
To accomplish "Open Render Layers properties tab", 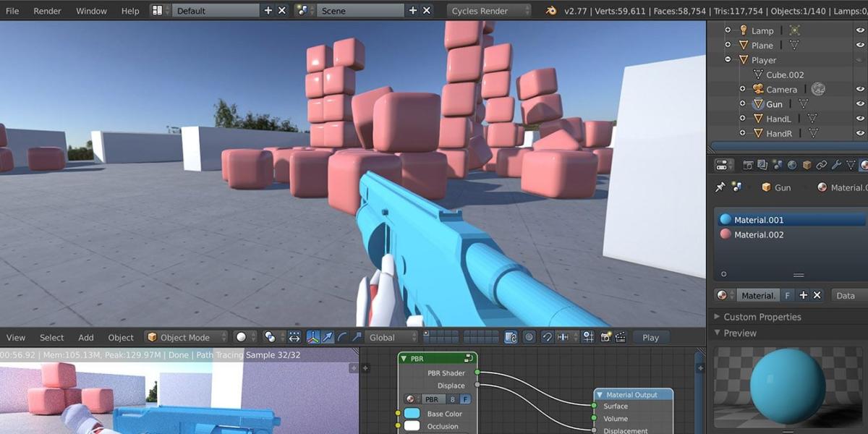I will pyautogui.click(x=763, y=165).
